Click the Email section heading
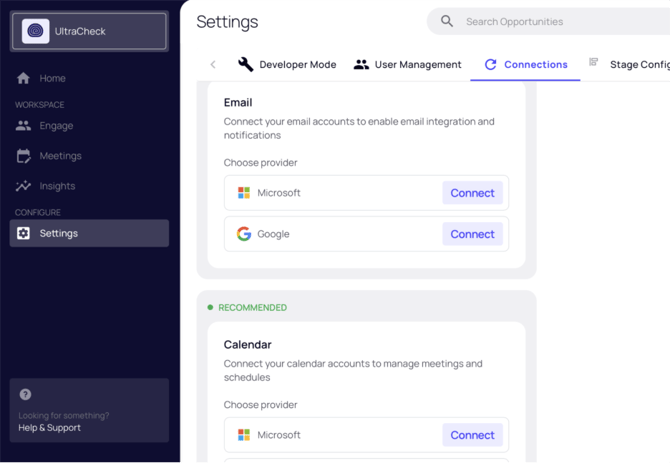The width and height of the screenshot is (670, 463). 238,103
